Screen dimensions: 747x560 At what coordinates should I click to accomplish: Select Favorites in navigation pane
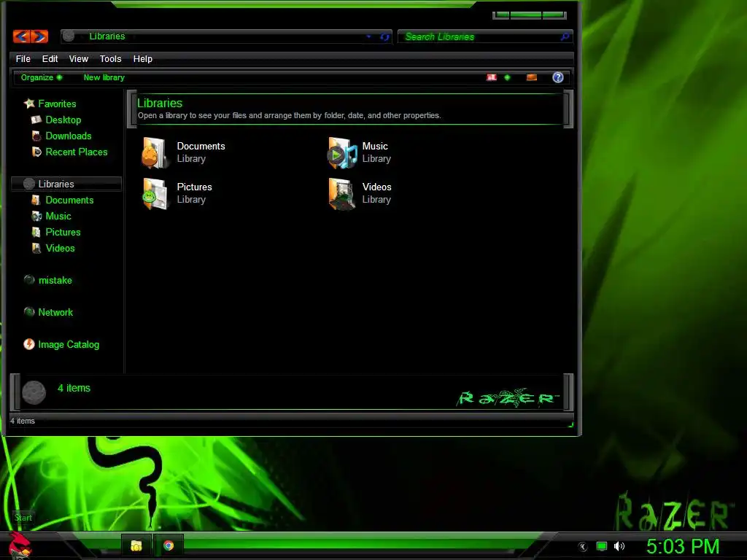pos(57,104)
